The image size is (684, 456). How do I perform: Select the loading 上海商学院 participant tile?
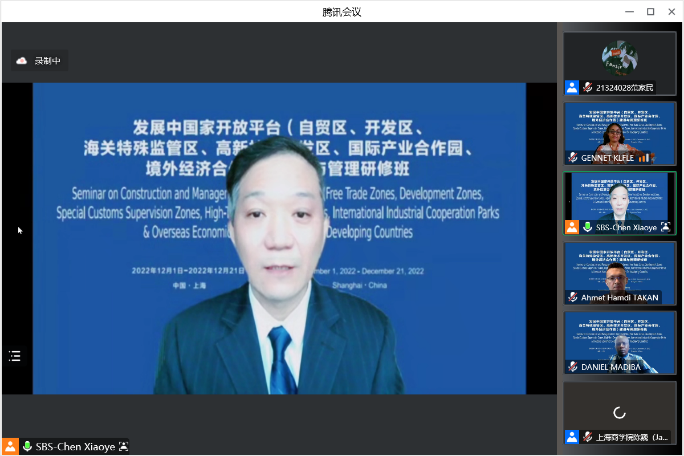pyautogui.click(x=619, y=413)
